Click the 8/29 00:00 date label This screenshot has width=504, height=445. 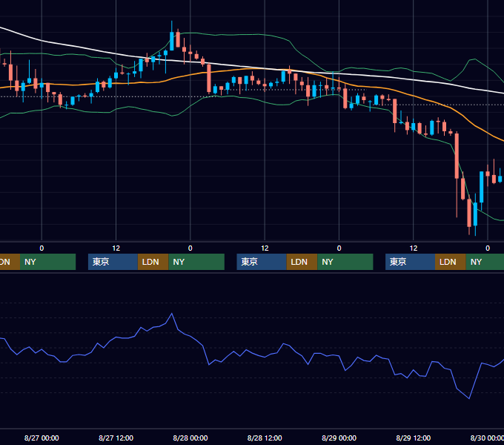tap(339, 438)
